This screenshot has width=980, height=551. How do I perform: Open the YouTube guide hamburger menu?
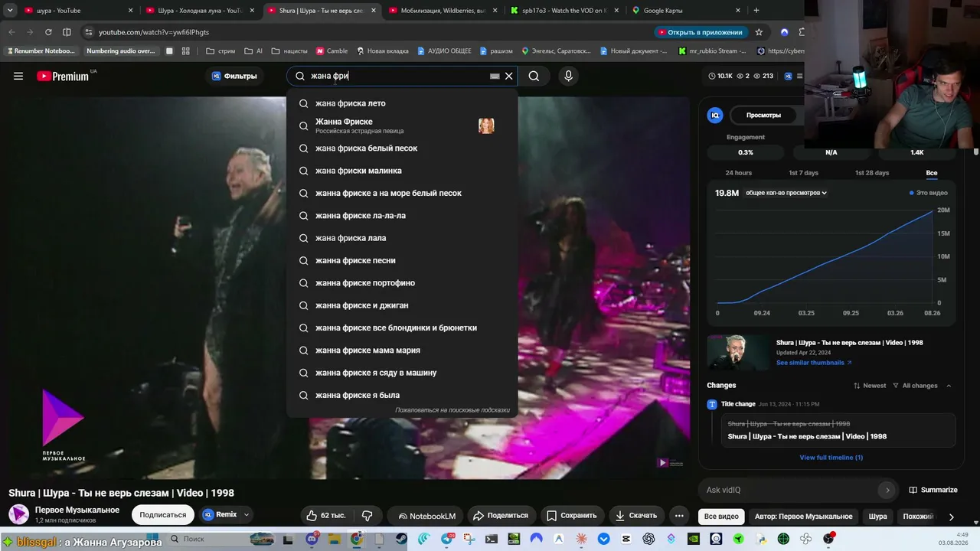click(18, 76)
